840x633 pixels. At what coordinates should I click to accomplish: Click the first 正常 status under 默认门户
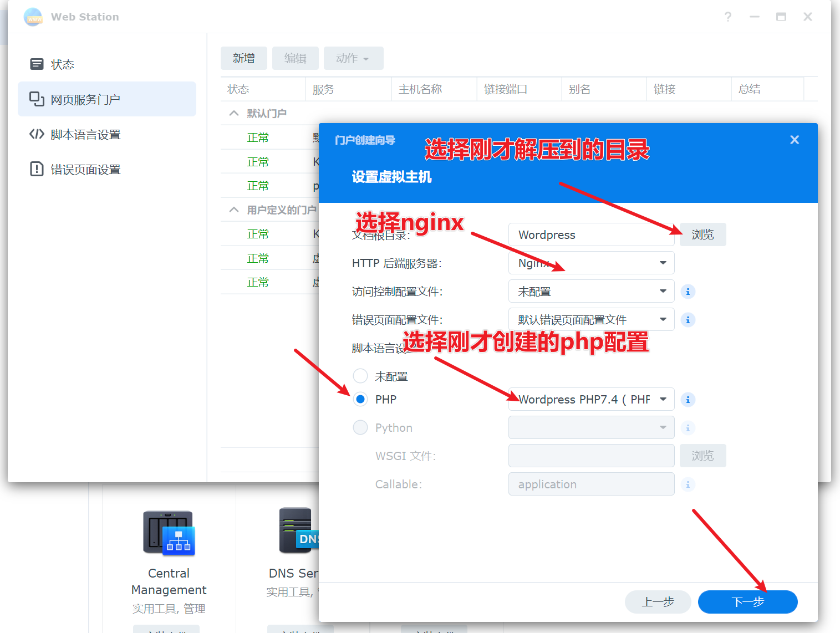coord(258,137)
